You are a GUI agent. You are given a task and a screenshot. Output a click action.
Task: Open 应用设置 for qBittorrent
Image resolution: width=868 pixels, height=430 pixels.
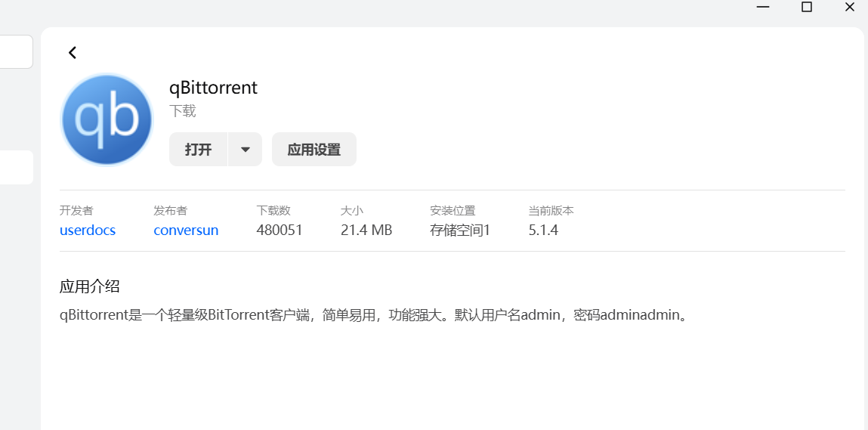314,150
